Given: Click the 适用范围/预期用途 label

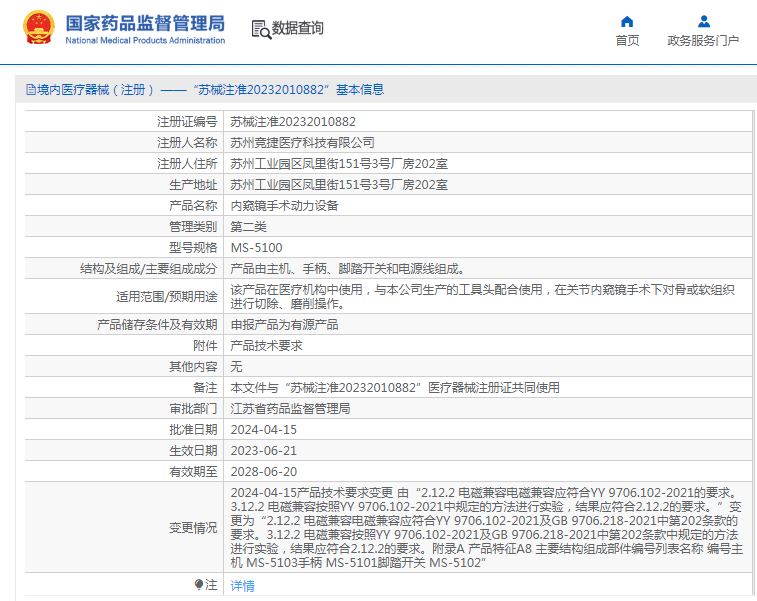Looking at the screenshot, I should (167, 296).
